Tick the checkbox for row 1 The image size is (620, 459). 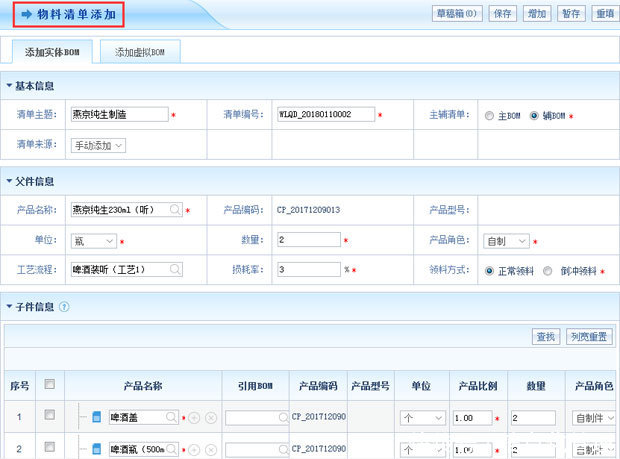point(49,414)
